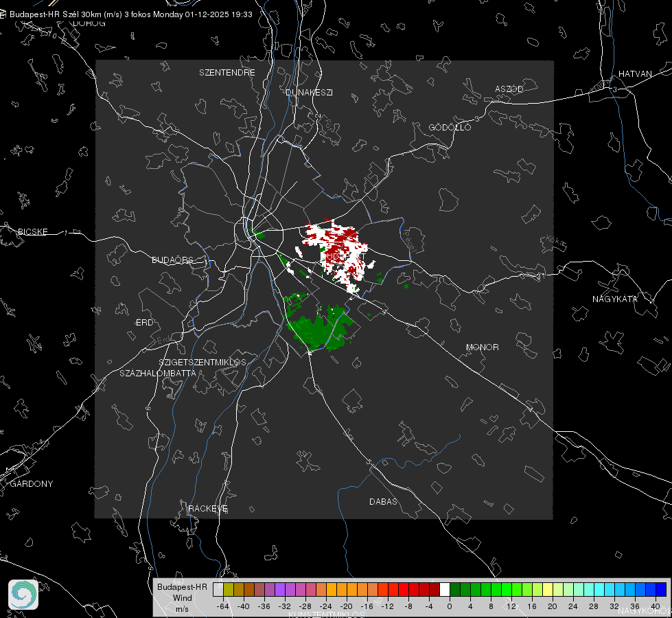The width and height of the screenshot is (672, 618).
Task: Select the light gray leftmost legend swatch
Action: pos(218,590)
